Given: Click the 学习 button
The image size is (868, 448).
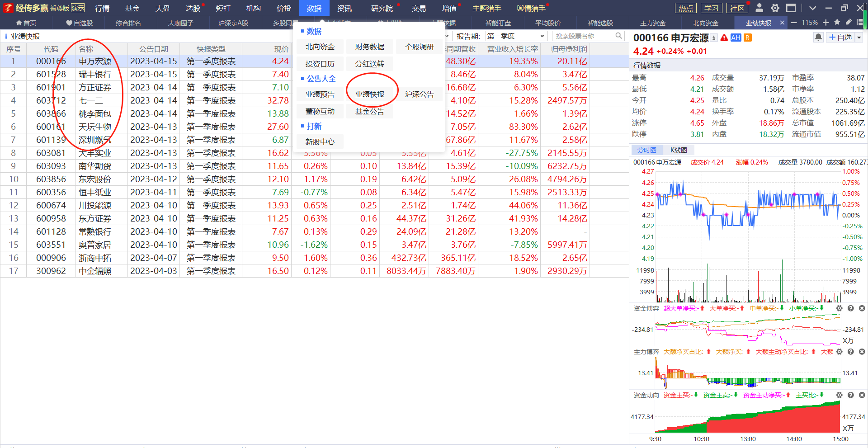Looking at the screenshot, I should click(712, 8).
